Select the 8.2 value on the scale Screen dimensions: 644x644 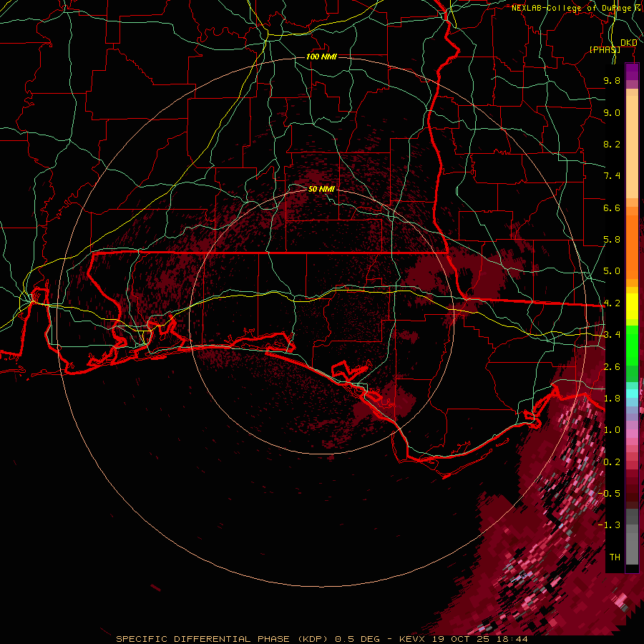[612, 144]
